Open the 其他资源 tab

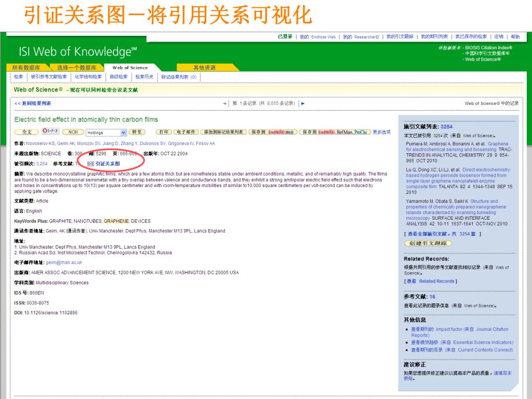tap(205, 68)
